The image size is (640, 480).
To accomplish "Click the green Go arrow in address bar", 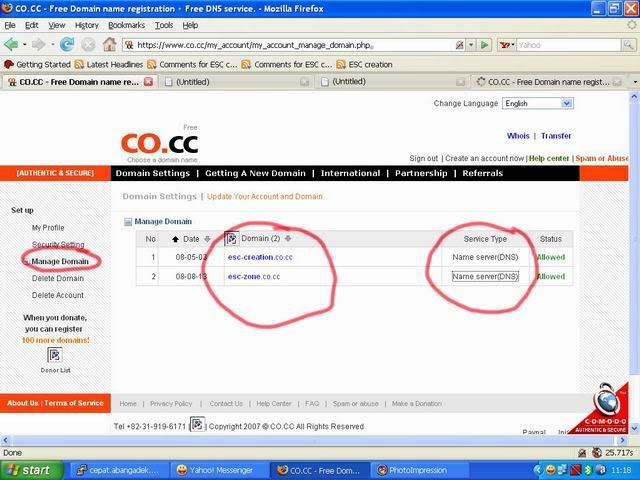I will 484,45.
